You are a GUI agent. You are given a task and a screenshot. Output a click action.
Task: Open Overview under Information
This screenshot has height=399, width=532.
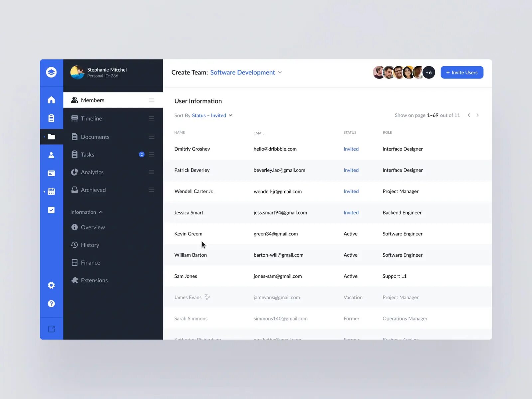tap(88, 227)
